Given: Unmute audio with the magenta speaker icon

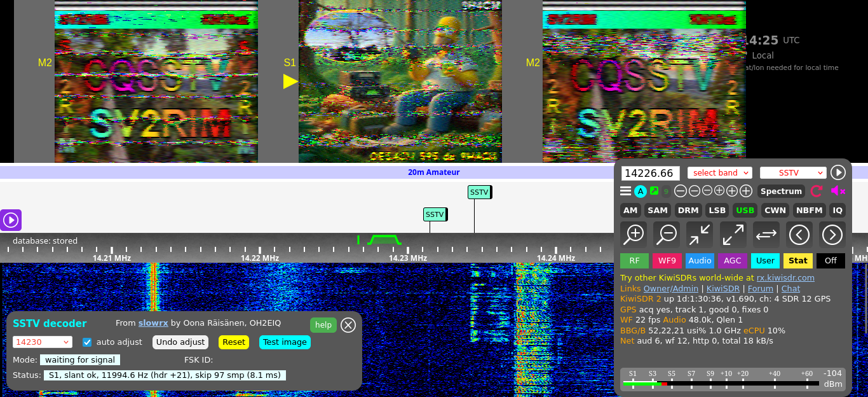Looking at the screenshot, I should 838,191.
